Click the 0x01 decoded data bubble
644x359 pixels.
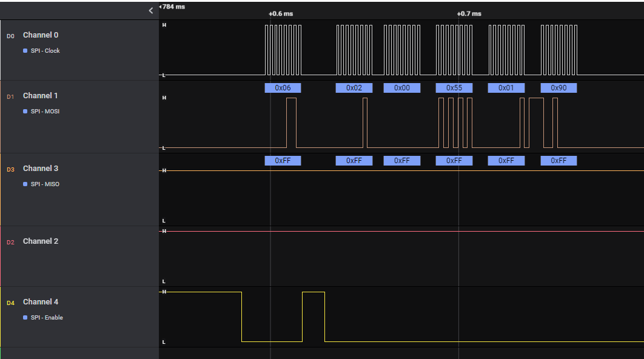[x=506, y=88]
